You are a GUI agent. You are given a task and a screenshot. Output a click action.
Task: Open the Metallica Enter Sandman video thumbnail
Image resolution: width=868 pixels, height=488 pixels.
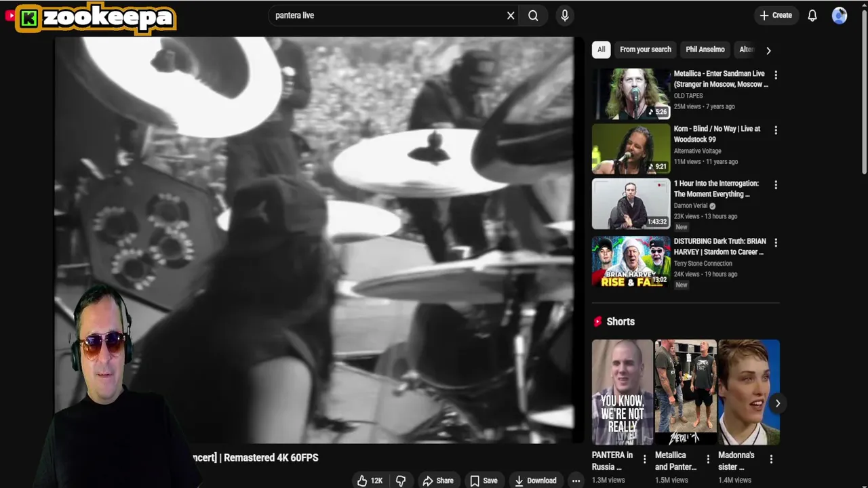coord(631,94)
